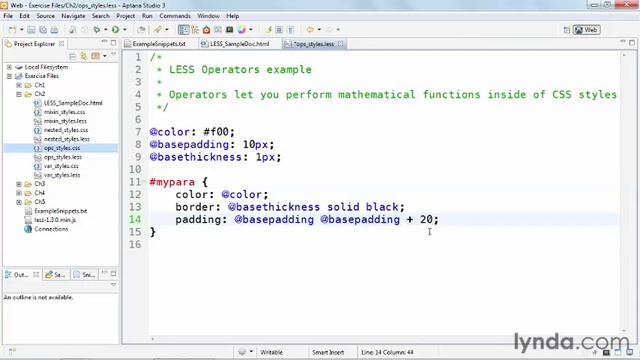Viewport: 640px width, 360px height.
Task: Select the Snippets tab in the bottom panel
Action: tap(84, 275)
